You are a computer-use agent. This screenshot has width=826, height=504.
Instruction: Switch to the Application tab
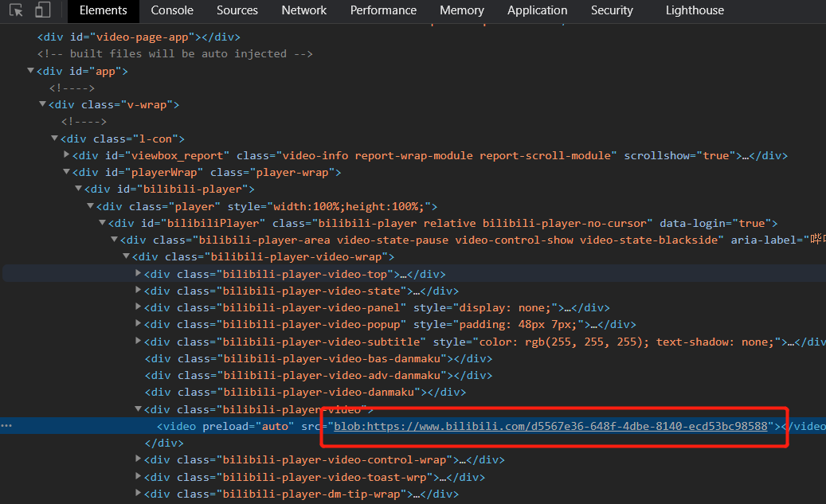coord(538,10)
